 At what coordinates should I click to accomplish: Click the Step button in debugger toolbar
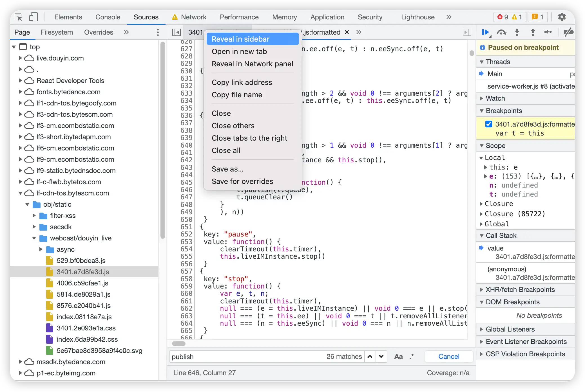[548, 32]
